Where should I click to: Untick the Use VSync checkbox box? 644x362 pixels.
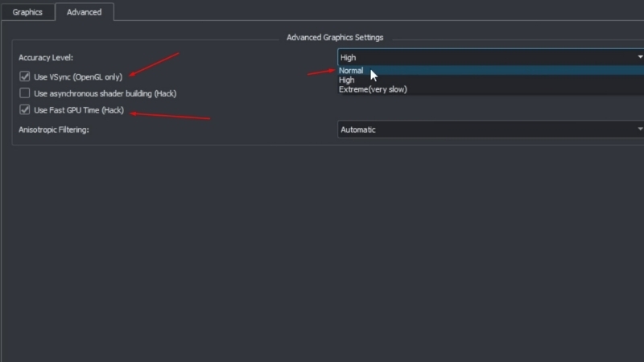pyautogui.click(x=25, y=76)
